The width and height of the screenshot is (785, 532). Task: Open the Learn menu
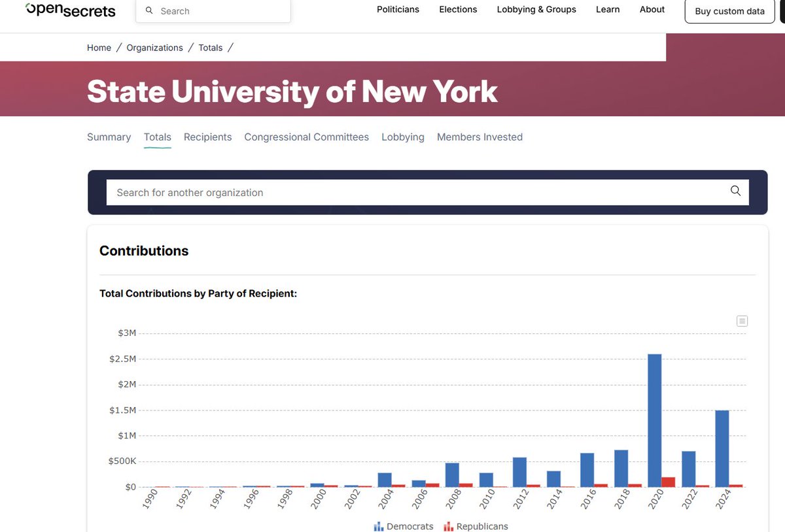click(608, 10)
